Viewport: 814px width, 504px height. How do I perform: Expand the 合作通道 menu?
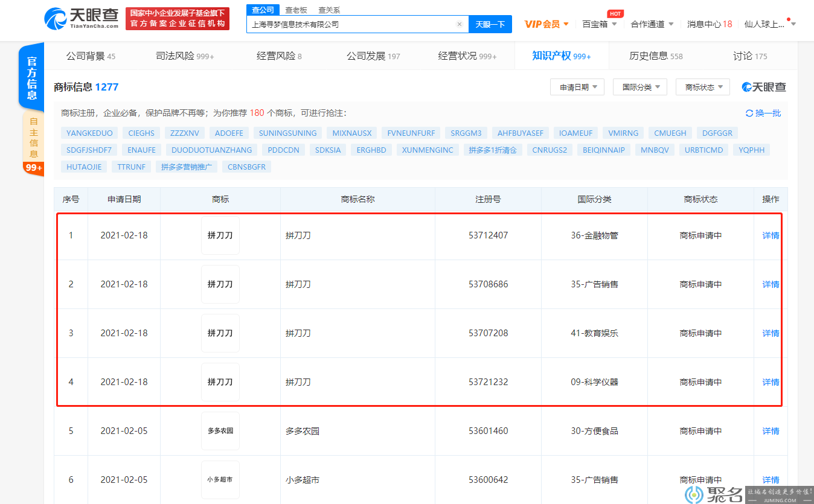(652, 24)
